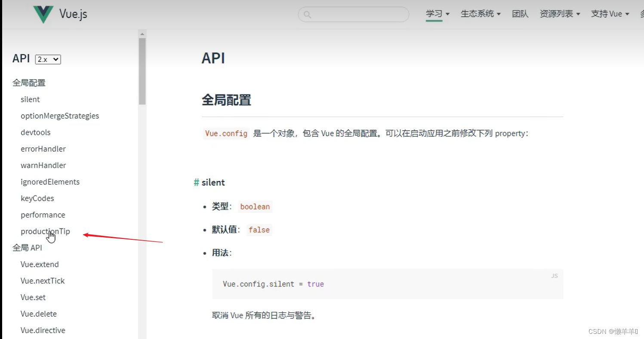
Task: Open the API version 2.x dropdown
Action: (x=48, y=59)
